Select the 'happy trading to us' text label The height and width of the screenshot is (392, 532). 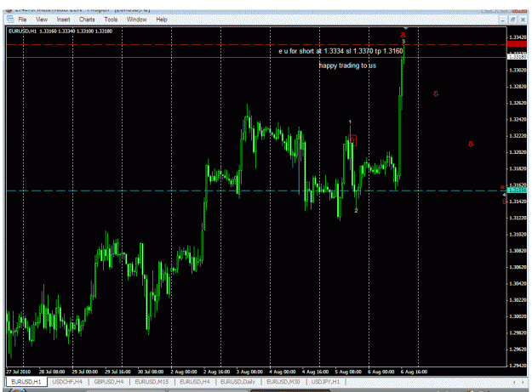pos(347,65)
